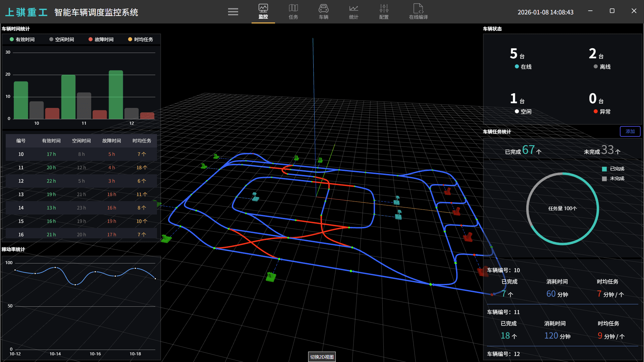Viewport: 644px width, 362px height.
Task: Select table row for vehicle 13
Action: (x=81, y=194)
